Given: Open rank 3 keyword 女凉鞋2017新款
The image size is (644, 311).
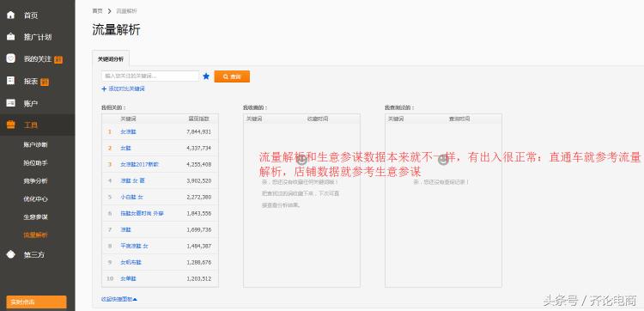Looking at the screenshot, I should pyautogui.click(x=139, y=164).
